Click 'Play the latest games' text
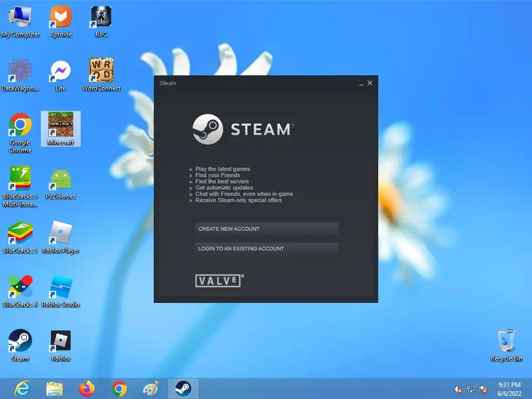Image resolution: width=532 pixels, height=399 pixels. point(222,169)
